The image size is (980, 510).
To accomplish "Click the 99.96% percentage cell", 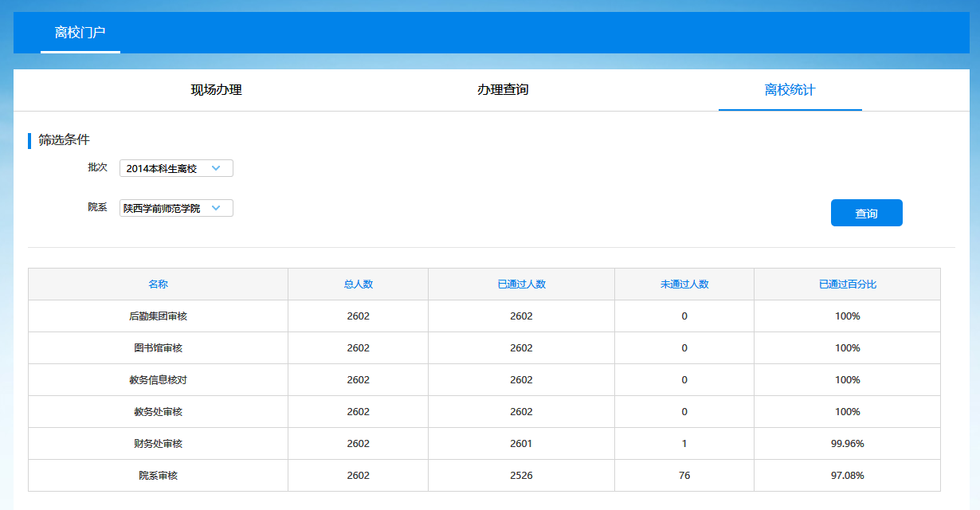I will click(847, 444).
